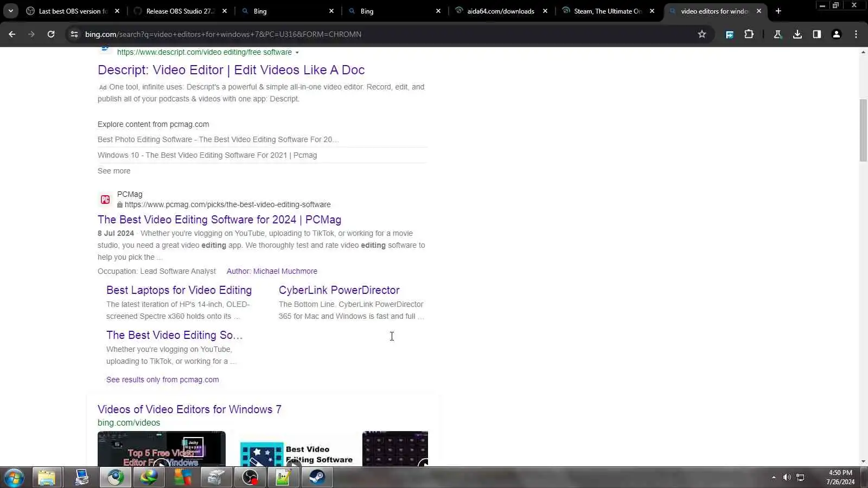Screen dimensions: 868x488
Task: Open the pcmag.com picks URL line
Action: [x=227, y=204]
